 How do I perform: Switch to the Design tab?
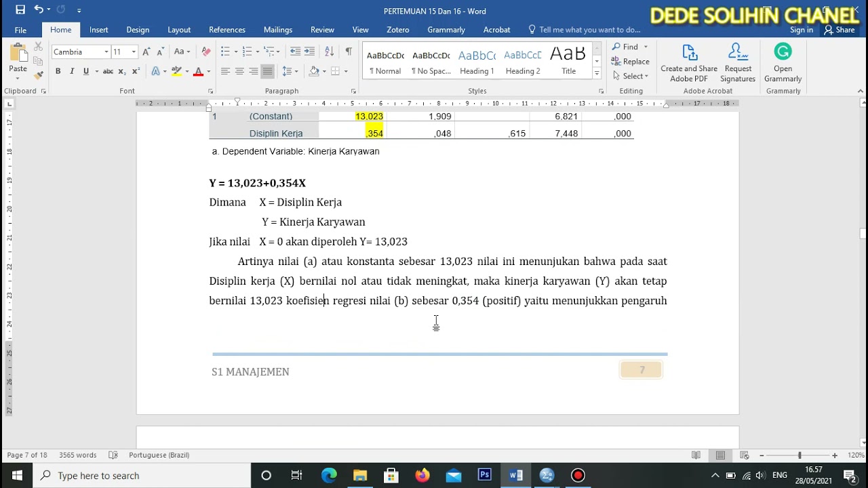coord(138,30)
